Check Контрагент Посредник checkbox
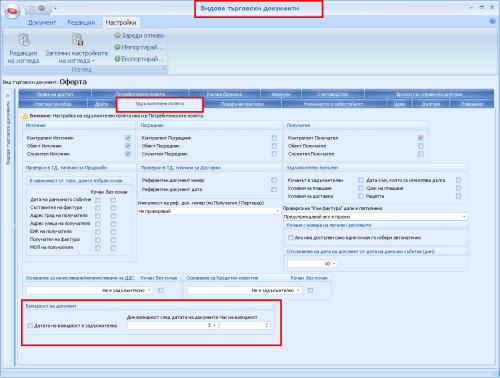The width and height of the screenshot is (500, 378). 274,138
